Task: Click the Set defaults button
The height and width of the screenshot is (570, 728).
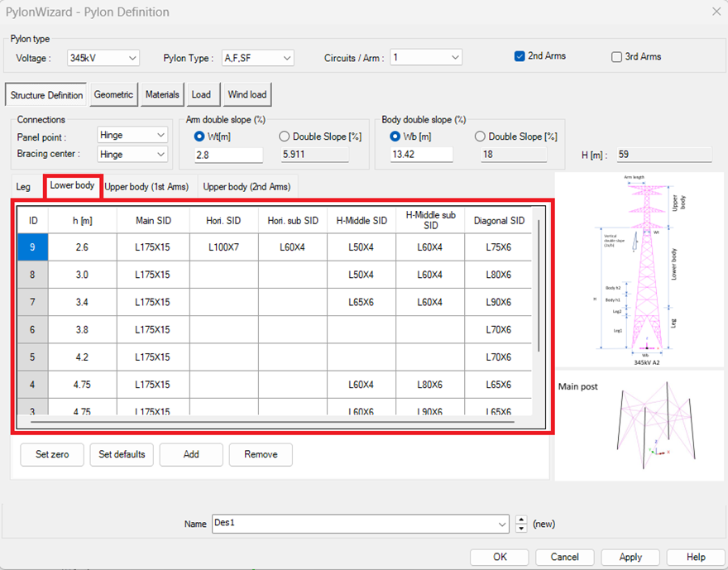Action: pyautogui.click(x=122, y=454)
